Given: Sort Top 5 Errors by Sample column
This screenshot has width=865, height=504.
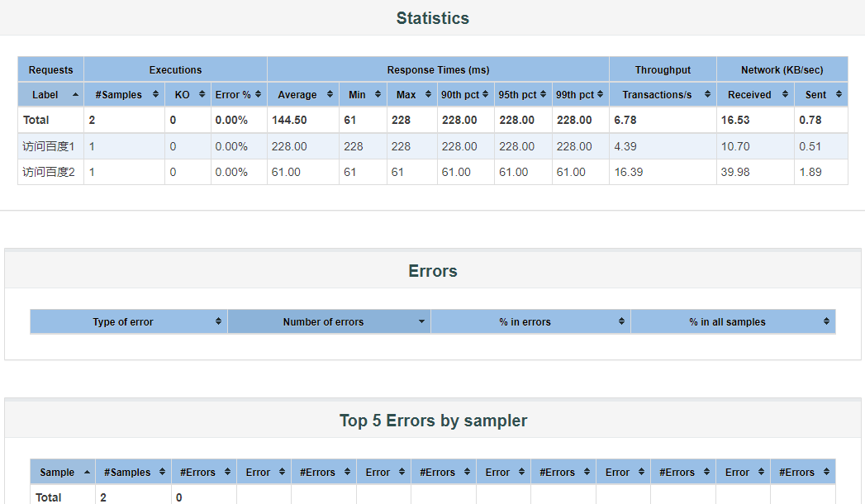Looking at the screenshot, I should (x=62, y=472).
